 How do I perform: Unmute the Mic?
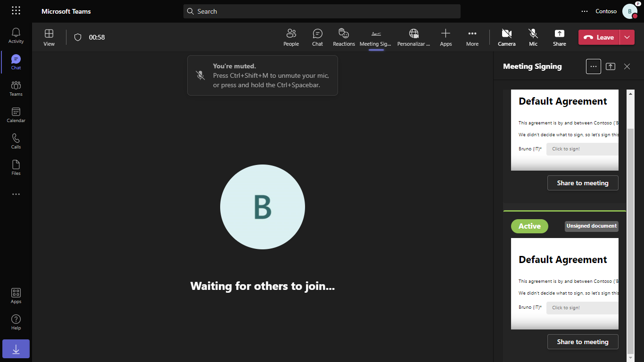coord(533,37)
